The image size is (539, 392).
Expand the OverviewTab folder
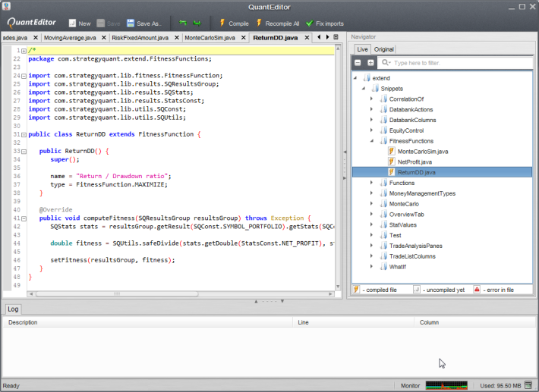[x=371, y=214]
